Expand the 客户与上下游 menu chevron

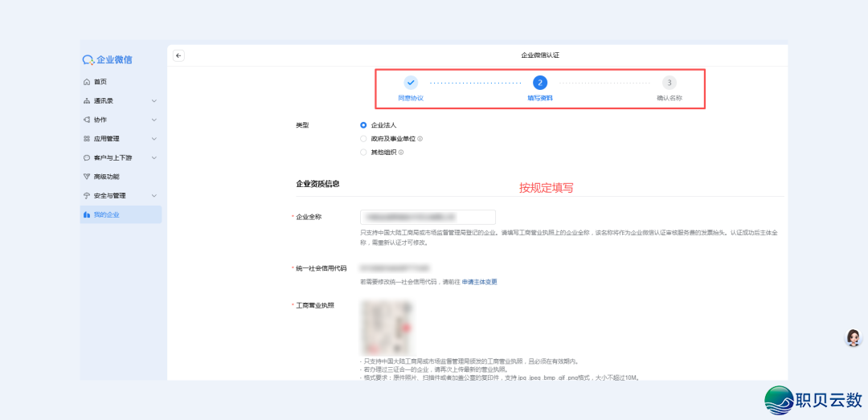(154, 157)
